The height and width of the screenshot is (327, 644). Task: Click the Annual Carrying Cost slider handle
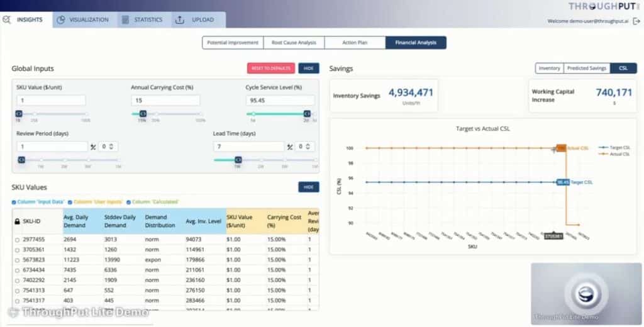(x=143, y=114)
